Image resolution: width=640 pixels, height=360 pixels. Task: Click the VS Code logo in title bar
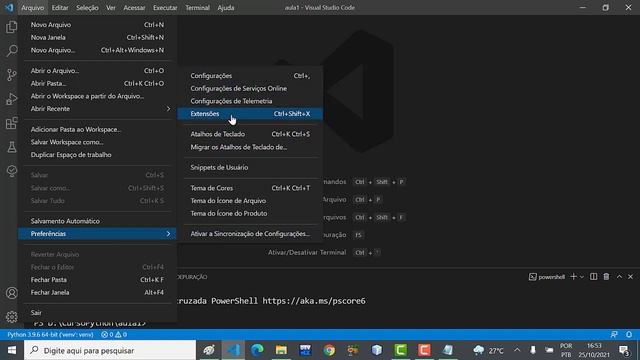pos(9,7)
